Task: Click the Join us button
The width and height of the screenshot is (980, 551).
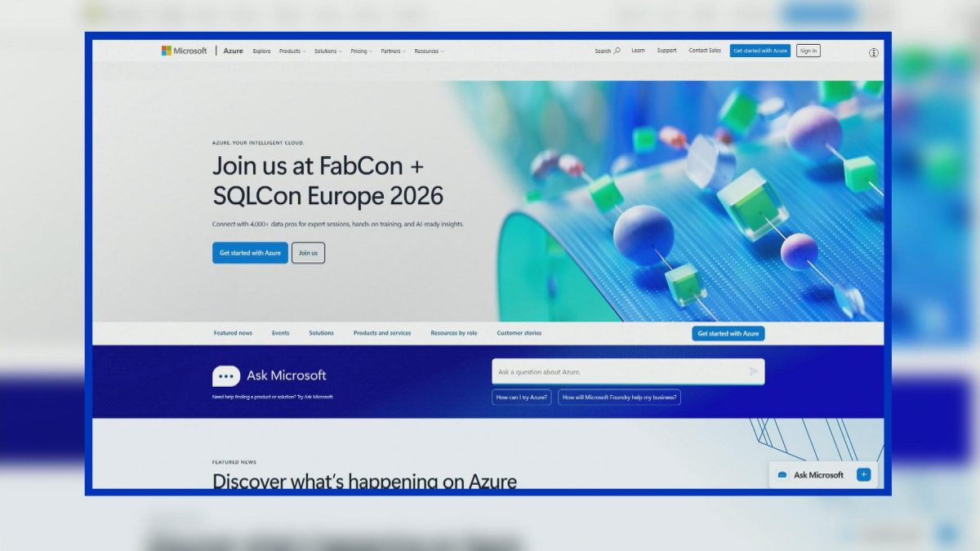Action: [308, 253]
